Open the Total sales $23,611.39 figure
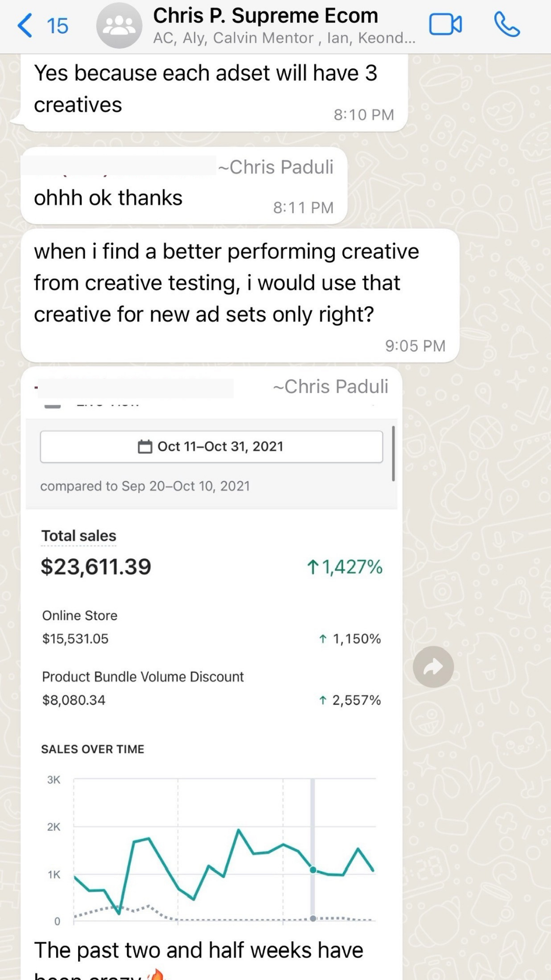This screenshot has width=551, height=980. [96, 567]
